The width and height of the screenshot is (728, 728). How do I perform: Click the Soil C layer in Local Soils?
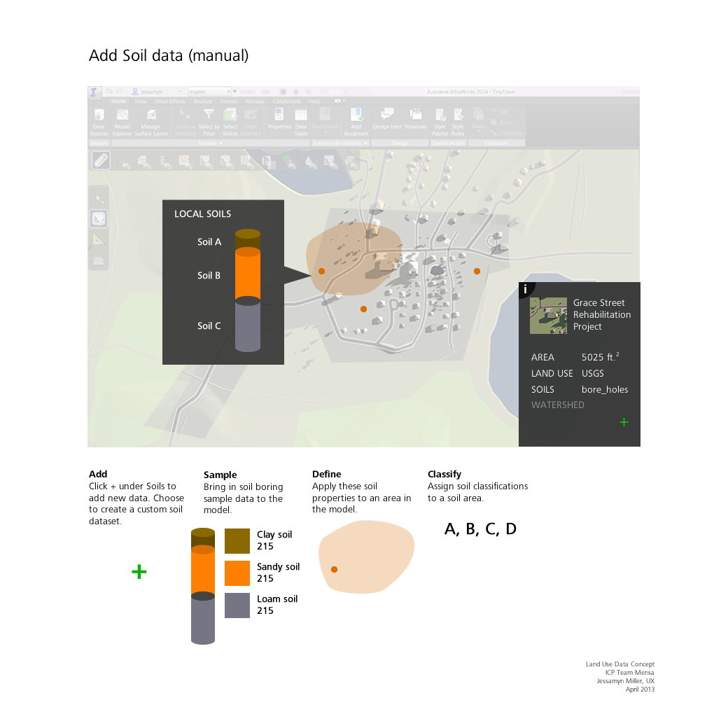coord(248,326)
